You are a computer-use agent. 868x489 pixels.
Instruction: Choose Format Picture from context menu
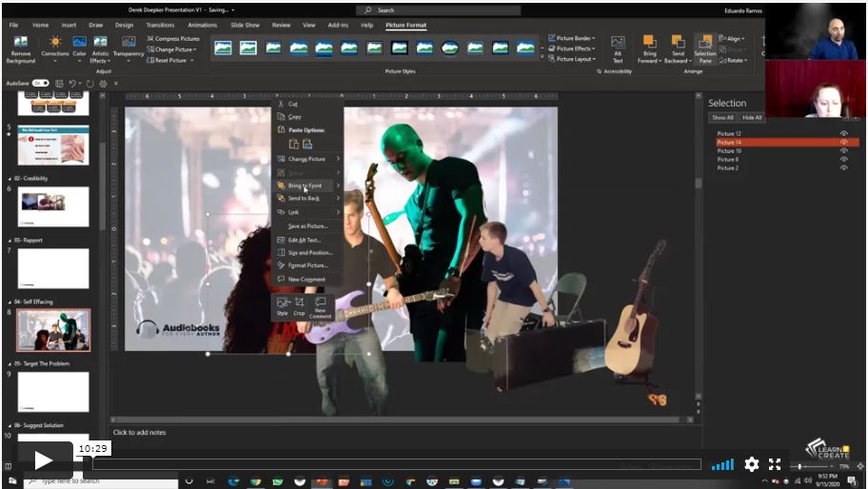[x=307, y=265]
